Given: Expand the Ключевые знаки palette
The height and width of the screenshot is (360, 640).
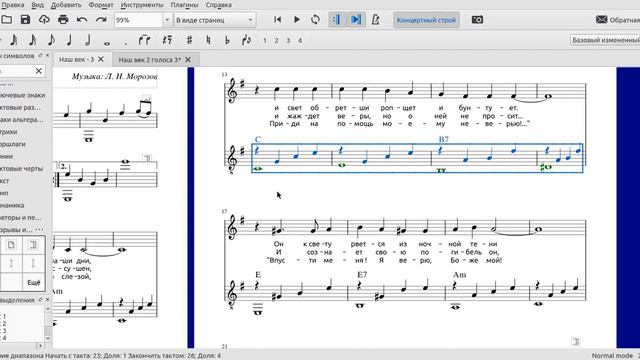Looking at the screenshot, I should tap(23, 95).
